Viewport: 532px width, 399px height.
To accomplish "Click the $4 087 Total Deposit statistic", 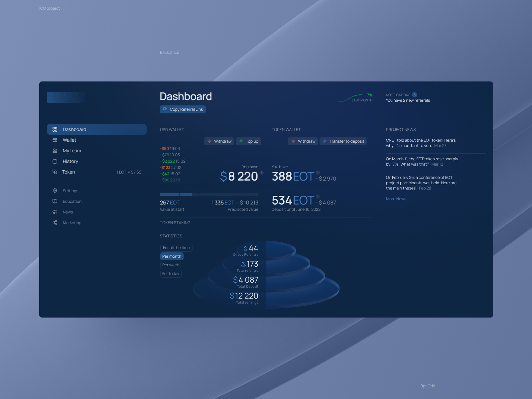I will coord(246,280).
